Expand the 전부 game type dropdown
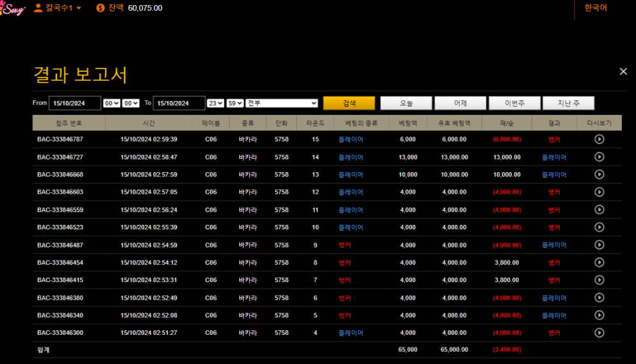636x364 pixels. point(282,103)
